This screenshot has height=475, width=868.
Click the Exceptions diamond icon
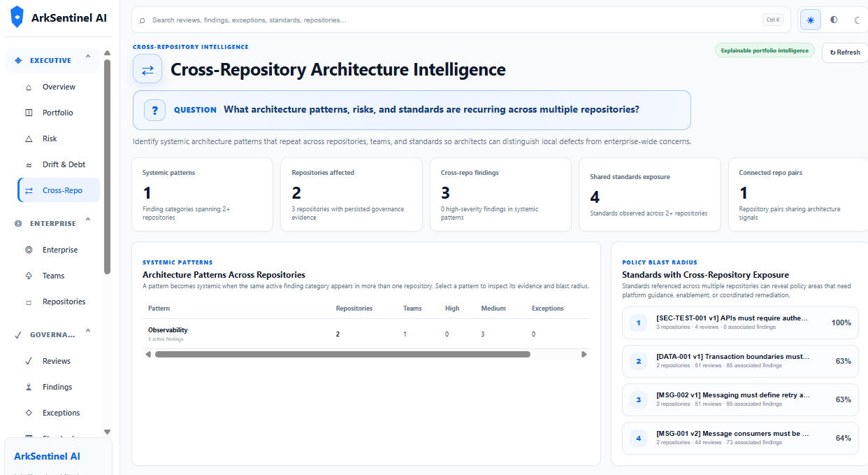click(29, 413)
